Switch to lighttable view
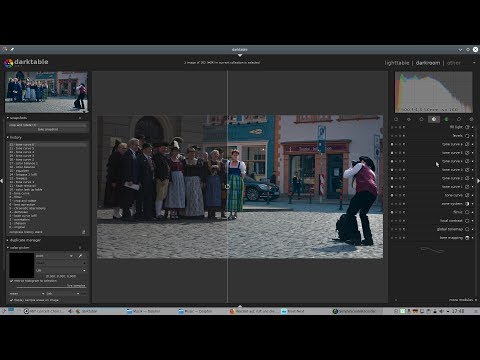Image resolution: width=480 pixels, height=360 pixels. click(397, 63)
